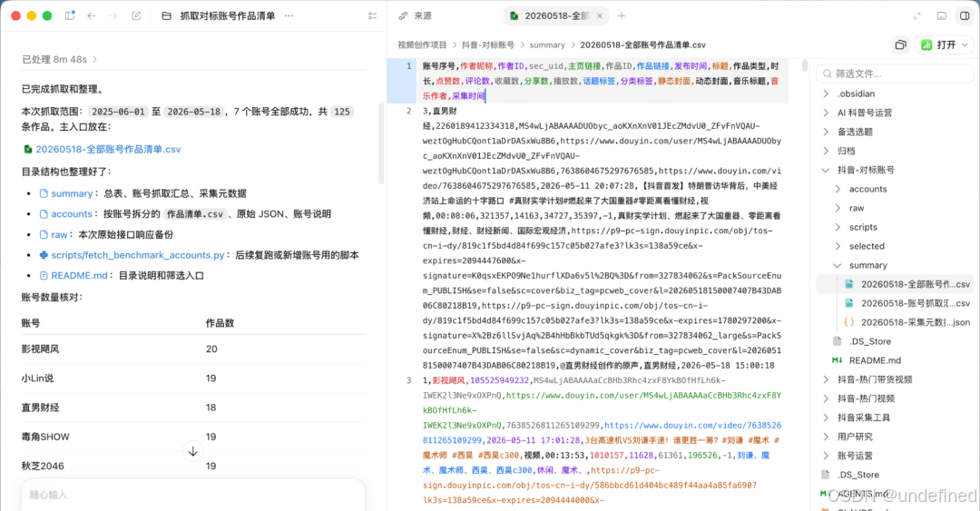This screenshot has width=980, height=511.
Task: Go back with the left arrow
Action: pos(92,15)
